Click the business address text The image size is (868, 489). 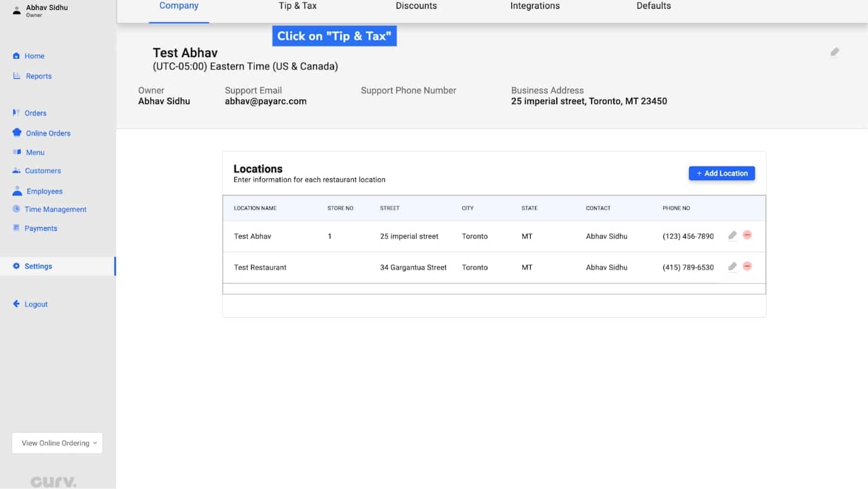click(x=589, y=101)
